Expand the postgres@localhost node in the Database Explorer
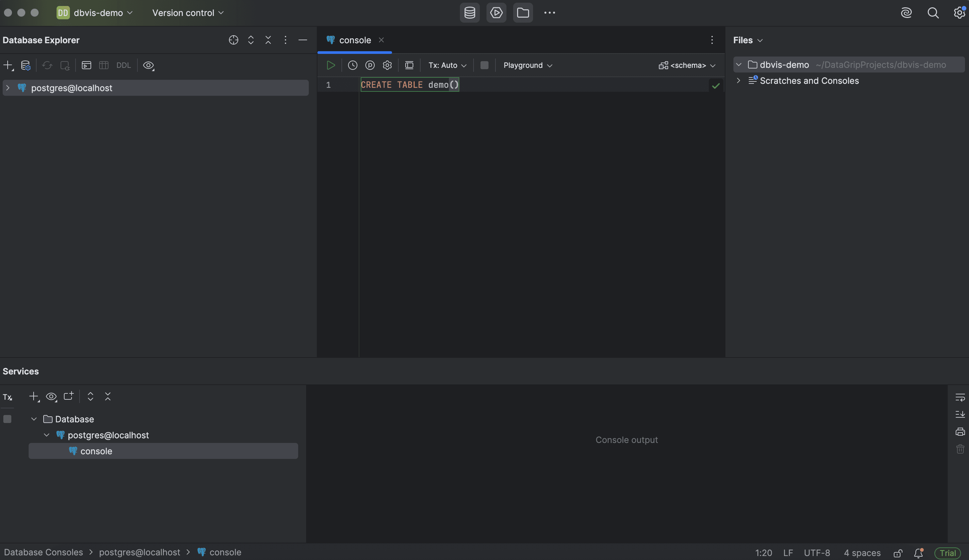The width and height of the screenshot is (969, 560). click(8, 88)
